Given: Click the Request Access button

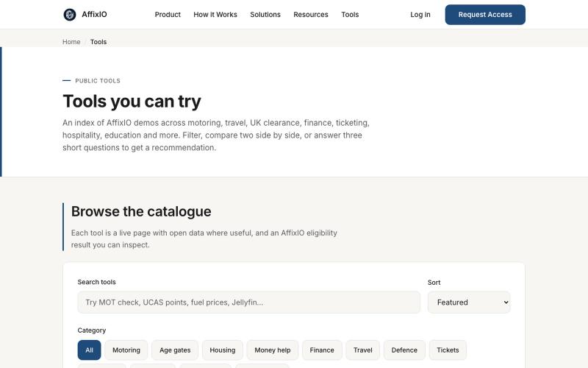Looking at the screenshot, I should (485, 15).
